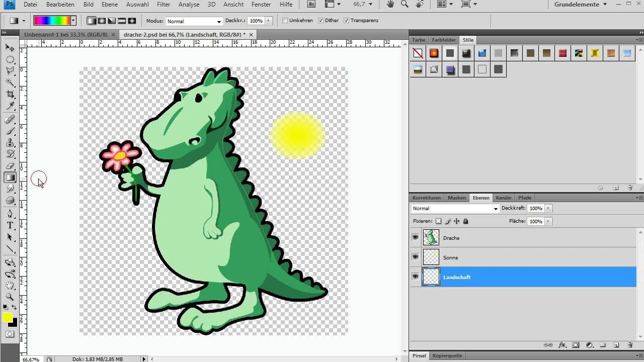Viewport: 644px width, 362px height.
Task: Create new adjustment layer
Action: click(589, 345)
